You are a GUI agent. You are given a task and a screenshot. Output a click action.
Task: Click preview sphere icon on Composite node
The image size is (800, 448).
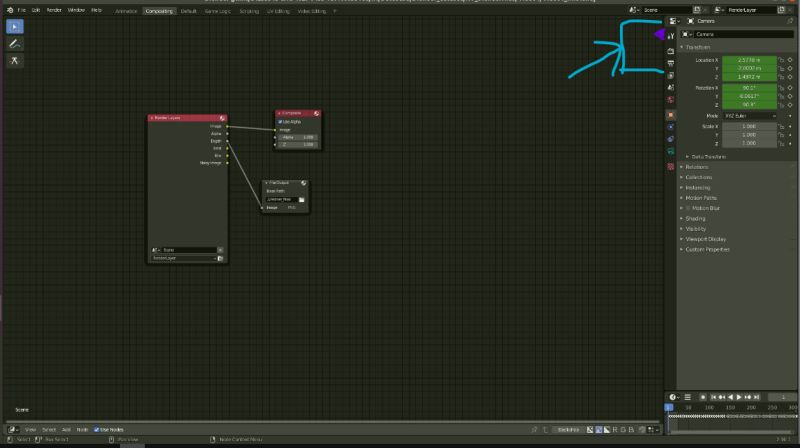[316, 113]
